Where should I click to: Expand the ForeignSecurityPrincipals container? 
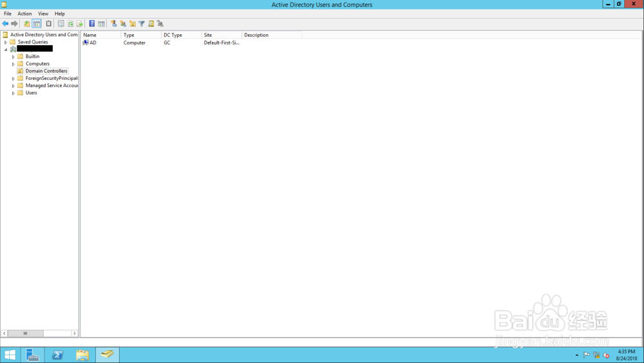coord(13,79)
